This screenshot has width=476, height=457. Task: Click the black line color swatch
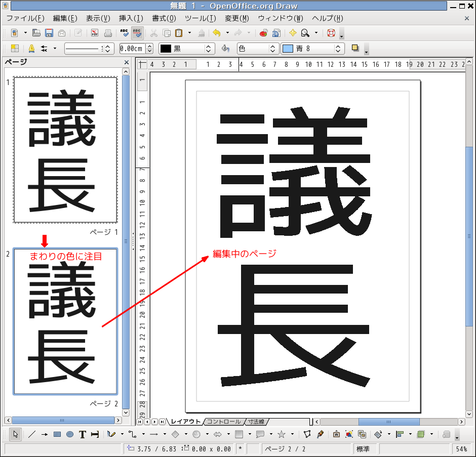166,49
